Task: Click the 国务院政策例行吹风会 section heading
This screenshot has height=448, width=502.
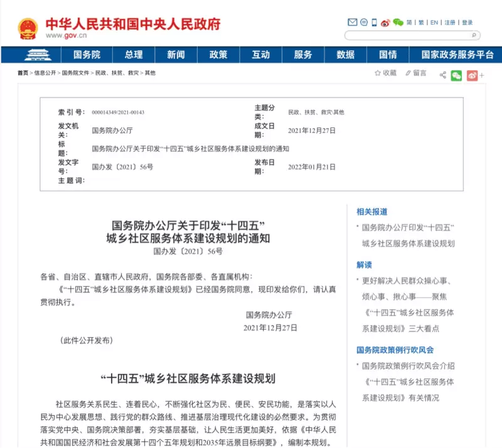Action: click(395, 350)
